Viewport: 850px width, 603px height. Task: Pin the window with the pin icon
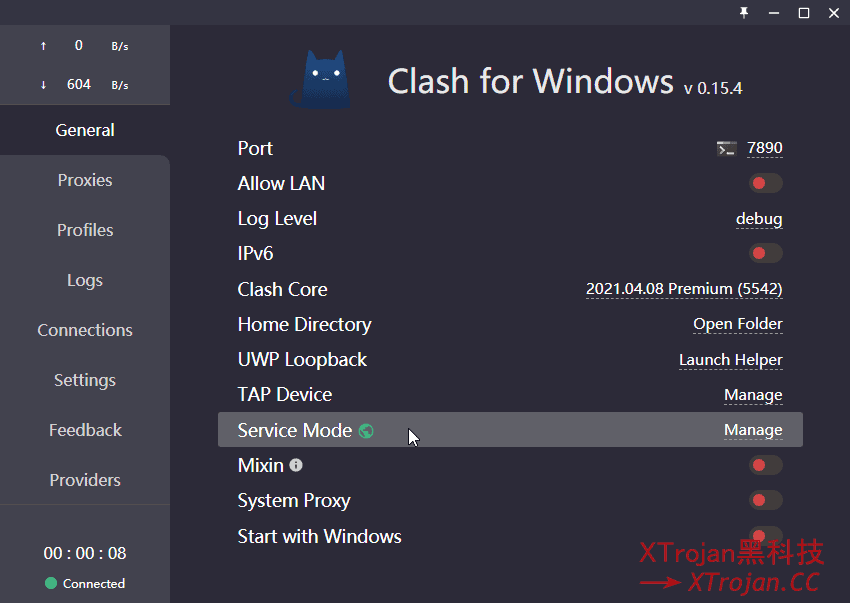(744, 12)
